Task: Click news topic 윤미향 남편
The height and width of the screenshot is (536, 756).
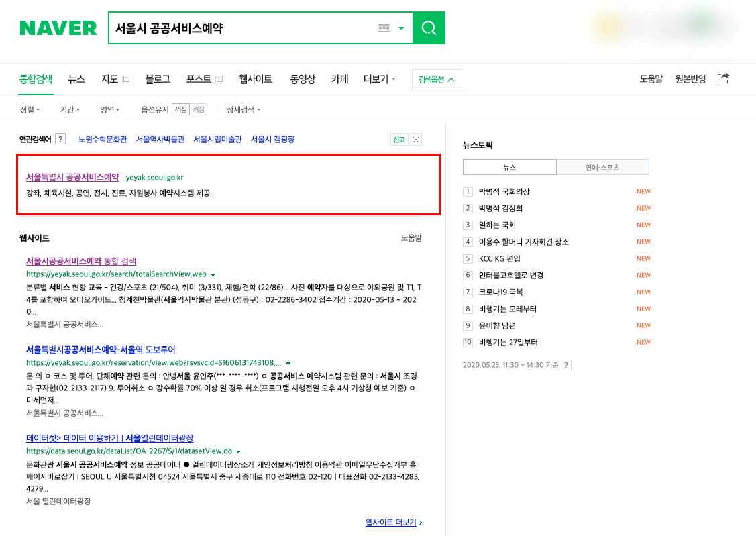Action: tap(497, 326)
